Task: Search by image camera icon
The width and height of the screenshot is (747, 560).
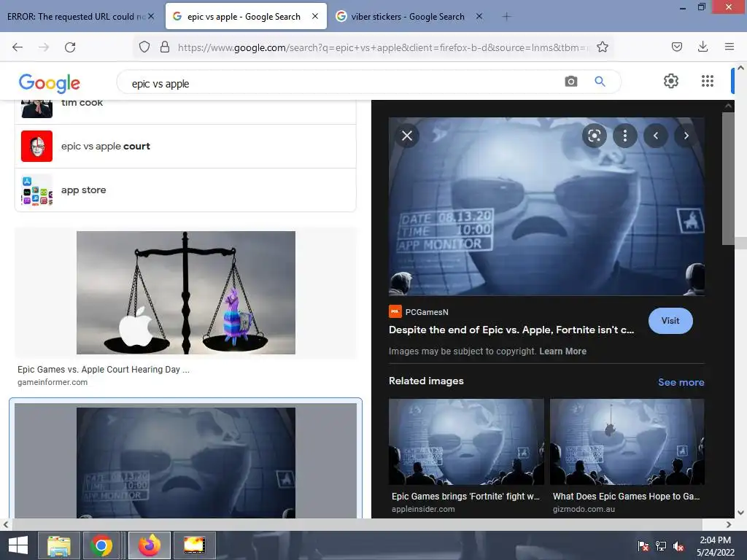Action: point(570,82)
